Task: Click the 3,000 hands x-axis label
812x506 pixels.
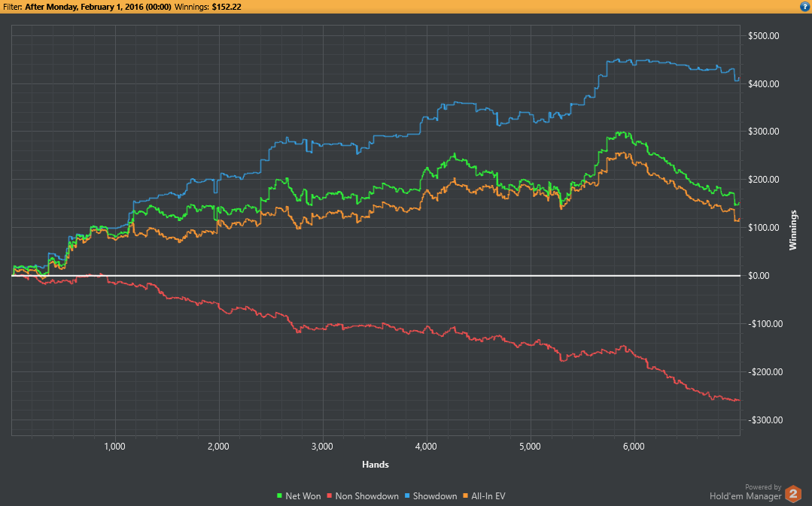Action: pos(323,446)
